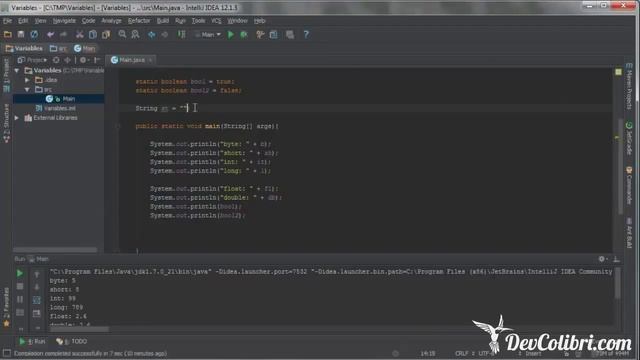
Task: Open the Run tool window bottom tab
Action: click(x=32, y=341)
